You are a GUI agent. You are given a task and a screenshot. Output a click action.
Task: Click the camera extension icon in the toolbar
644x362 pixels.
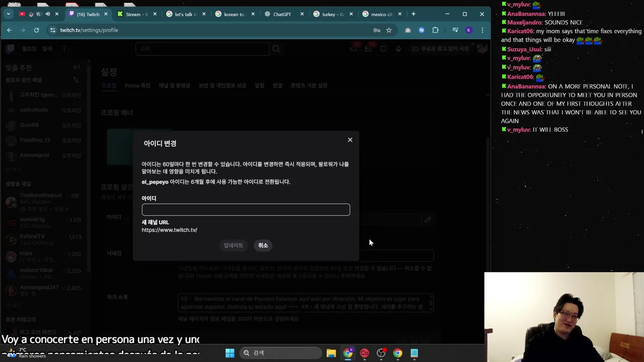[x=408, y=30]
